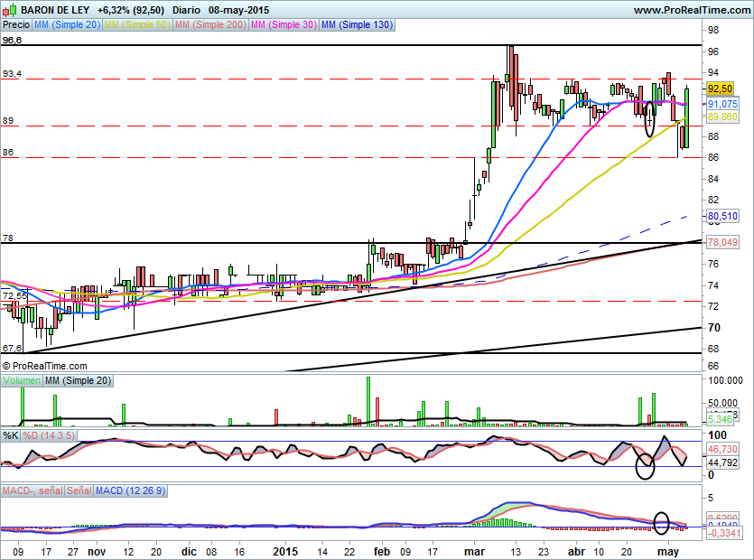
Task: Click the 5.346 volume value tag
Action: point(721,419)
